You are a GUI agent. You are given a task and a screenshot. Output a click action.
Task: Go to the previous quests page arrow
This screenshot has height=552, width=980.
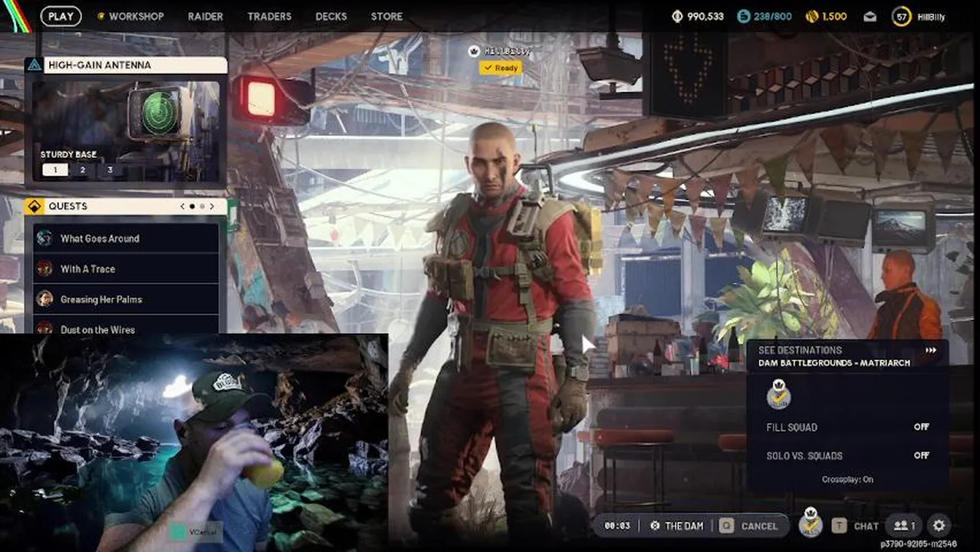coord(183,206)
